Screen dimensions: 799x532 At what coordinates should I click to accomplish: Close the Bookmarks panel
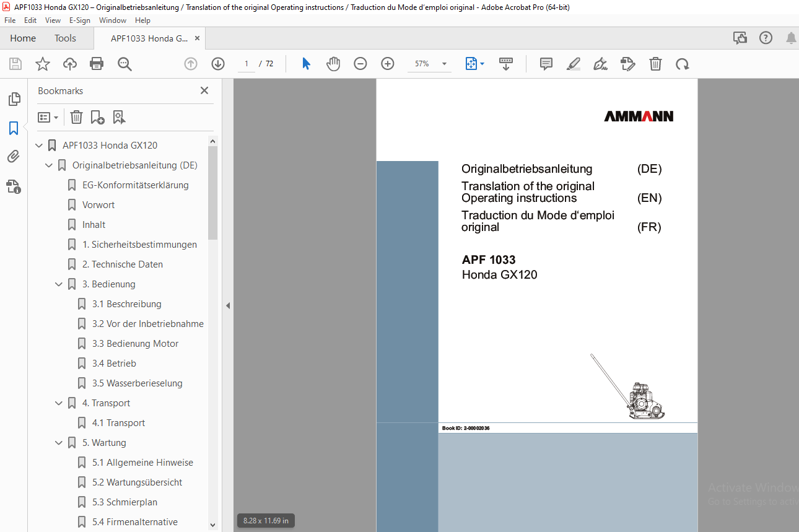click(204, 90)
